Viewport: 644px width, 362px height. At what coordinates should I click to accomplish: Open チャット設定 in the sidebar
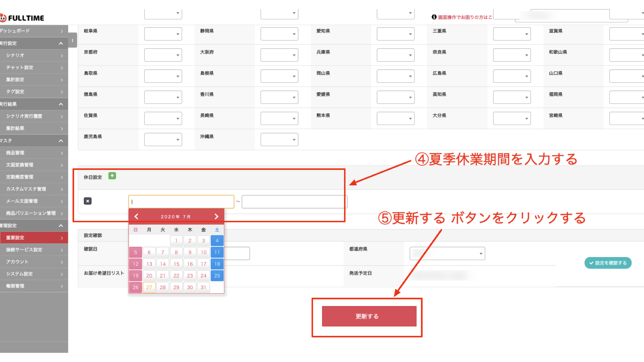pyautogui.click(x=34, y=67)
